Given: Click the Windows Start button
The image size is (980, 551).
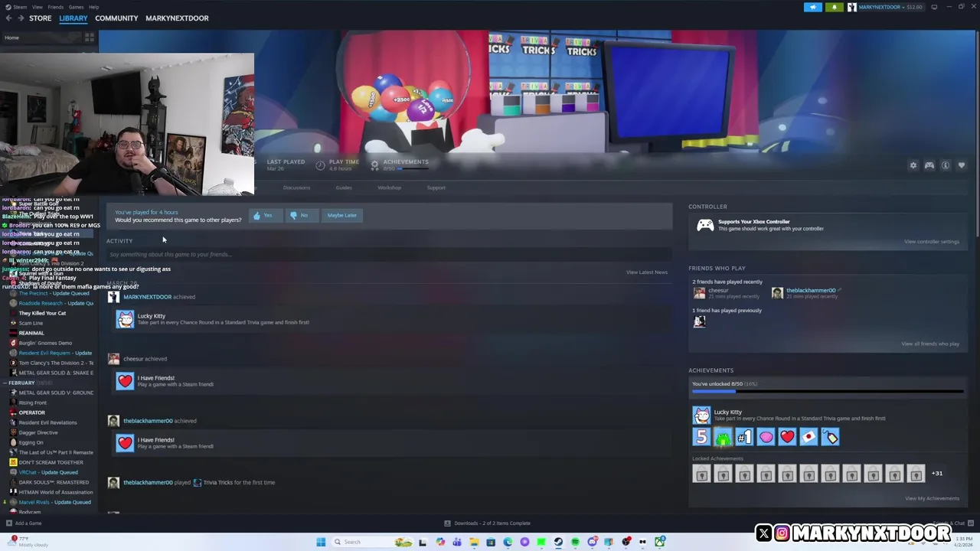Looking at the screenshot, I should 321,542.
